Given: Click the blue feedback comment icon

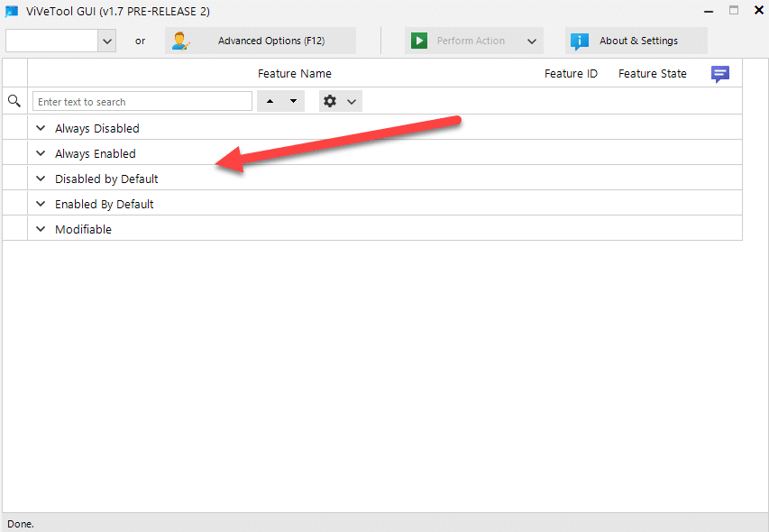Looking at the screenshot, I should coord(719,73).
